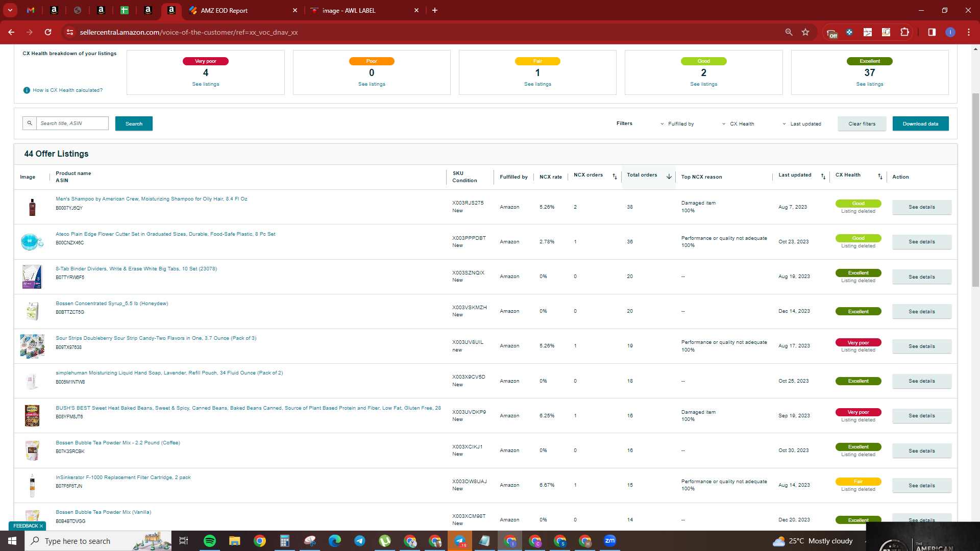Sort by NCX orders arrows icon
980x551 pixels.
pos(615,177)
